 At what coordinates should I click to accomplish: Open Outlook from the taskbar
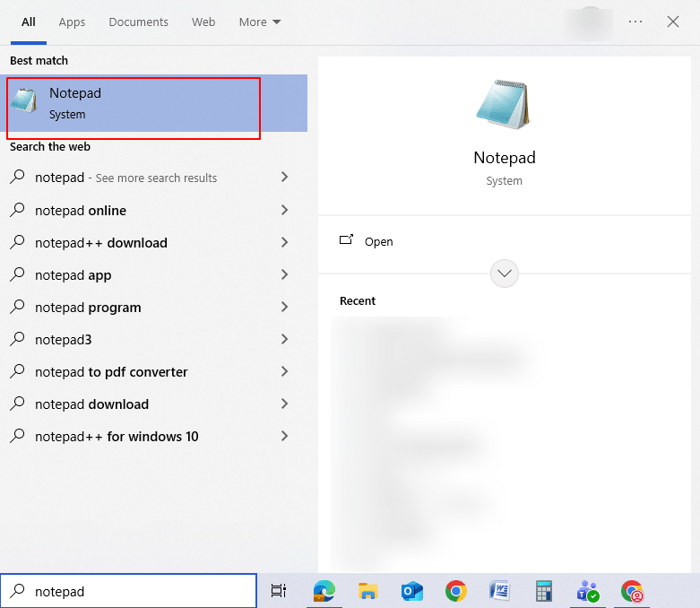[x=411, y=591]
